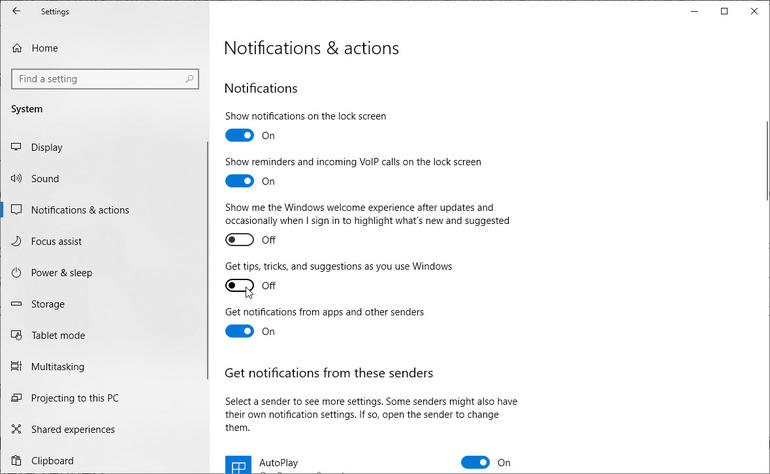770x474 pixels.
Task: Click the Find a setting search box
Action: tap(105, 79)
